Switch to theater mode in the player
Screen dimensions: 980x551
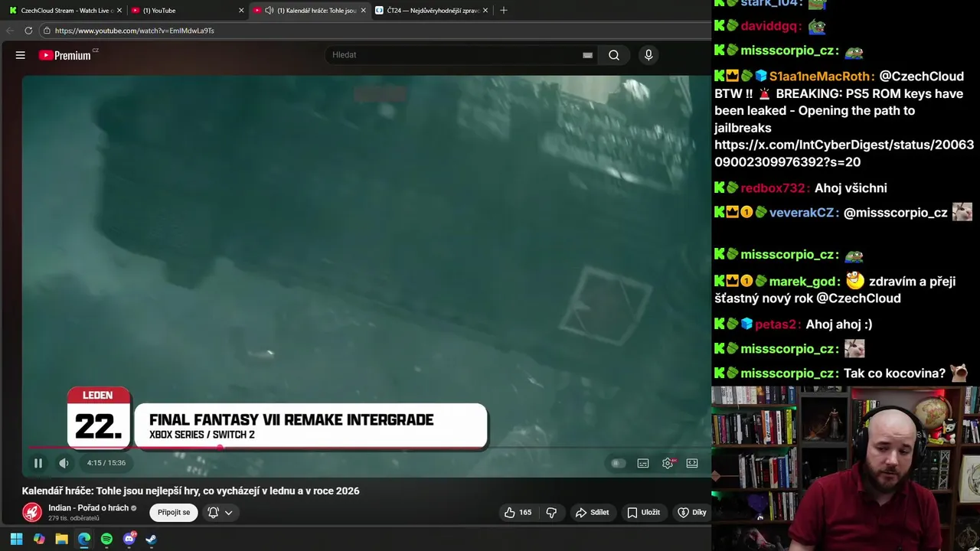(692, 463)
